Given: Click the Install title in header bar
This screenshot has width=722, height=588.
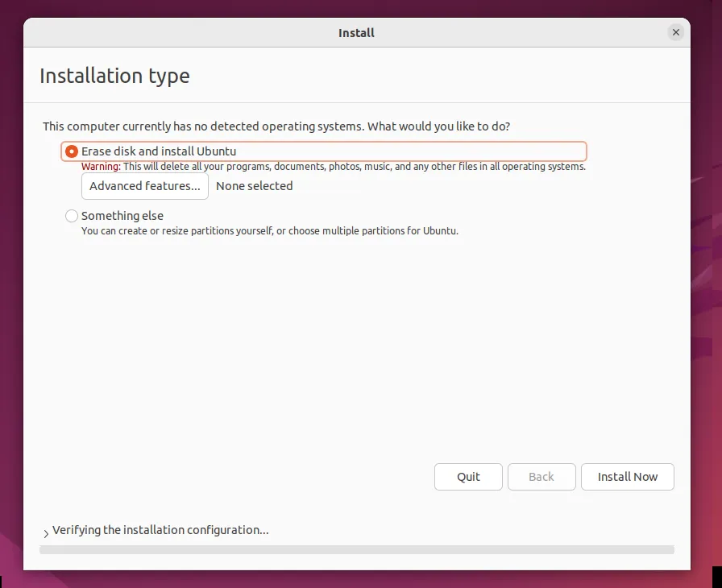Looking at the screenshot, I should pyautogui.click(x=356, y=33).
